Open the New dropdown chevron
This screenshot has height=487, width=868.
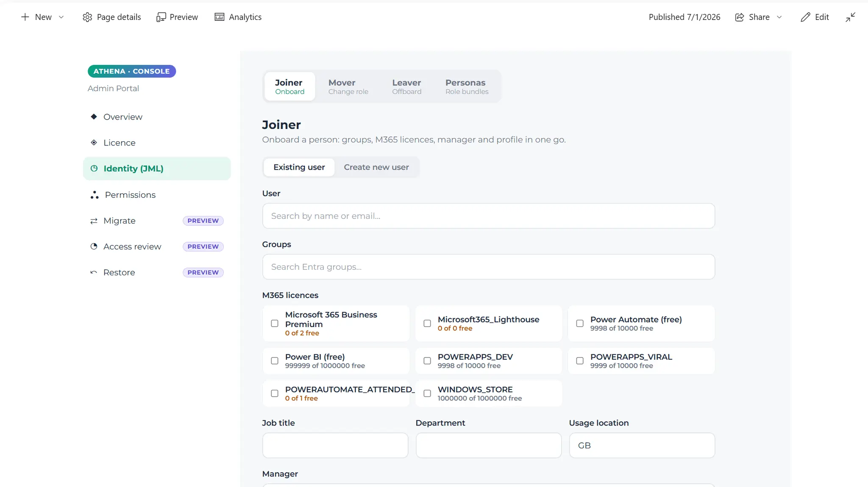coord(61,17)
